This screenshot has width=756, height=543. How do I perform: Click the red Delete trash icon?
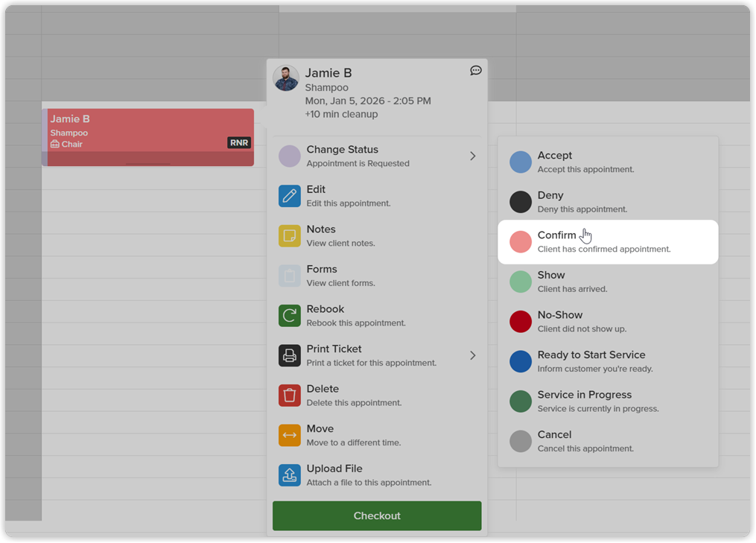[x=289, y=396]
